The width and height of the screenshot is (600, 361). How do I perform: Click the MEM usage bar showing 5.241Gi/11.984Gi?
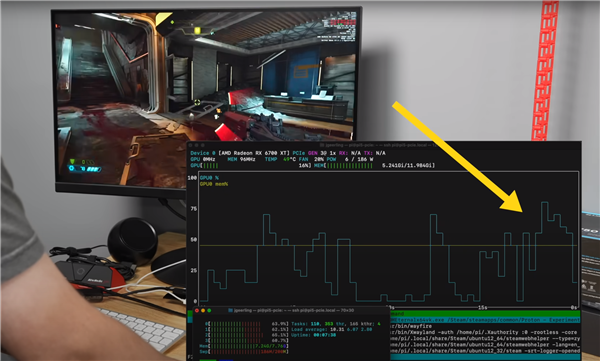click(374, 165)
